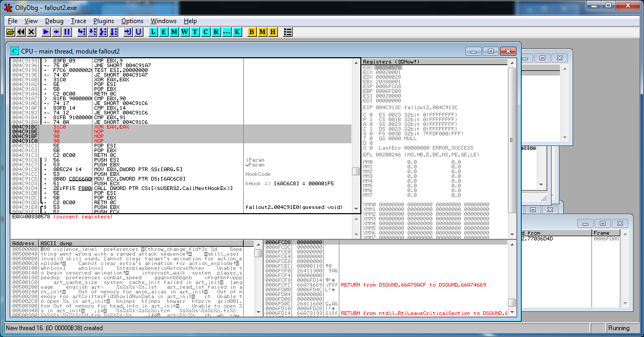The height and width of the screenshot is (337, 644).
Task: Click the Execute till return toolbar icon
Action: click(128, 32)
